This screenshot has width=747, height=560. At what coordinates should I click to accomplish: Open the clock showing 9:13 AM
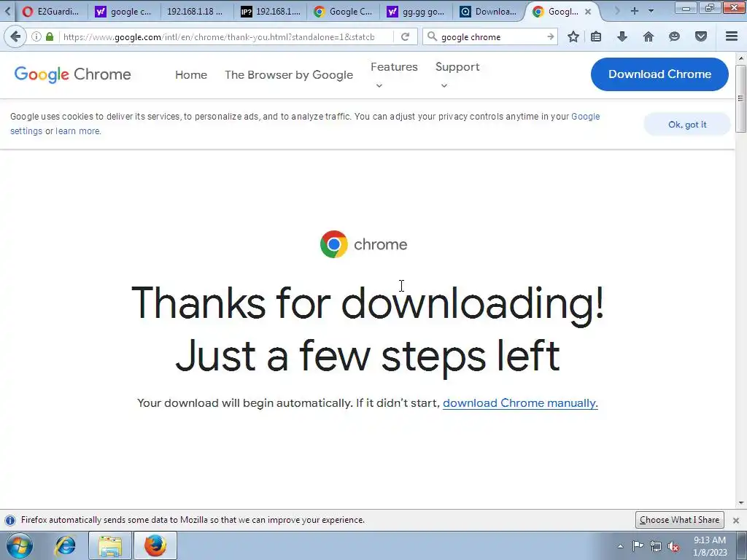(x=709, y=545)
